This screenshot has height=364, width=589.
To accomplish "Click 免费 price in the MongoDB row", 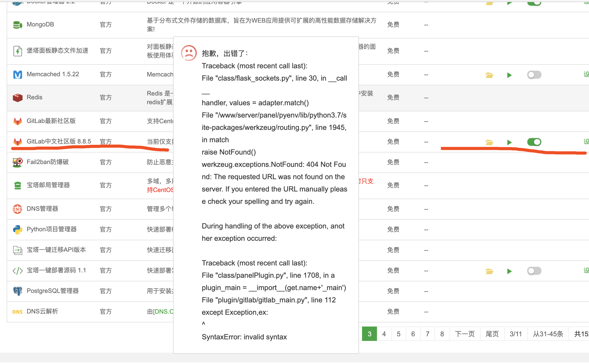I will pos(393,25).
